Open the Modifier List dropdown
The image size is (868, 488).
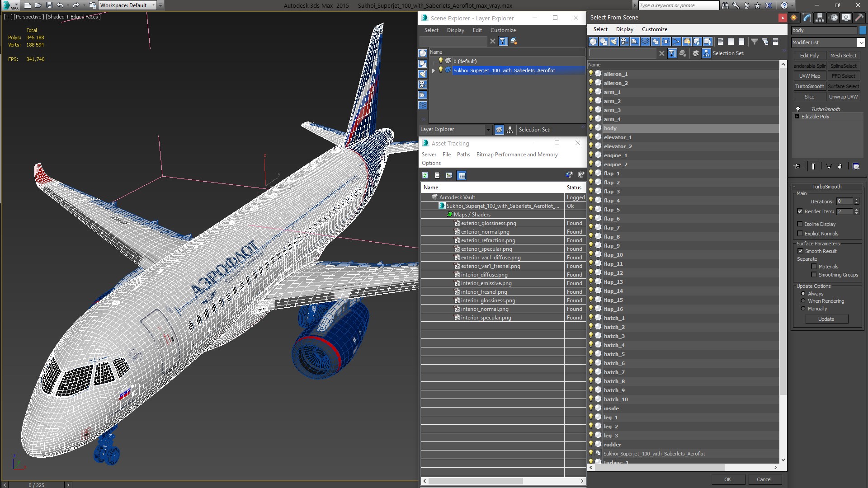tap(860, 42)
